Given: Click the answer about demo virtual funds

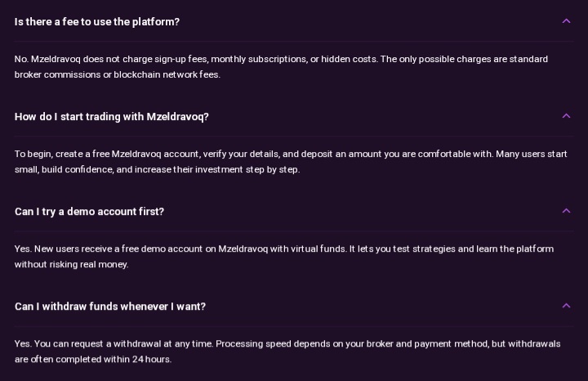Looking at the screenshot, I should click(284, 257).
